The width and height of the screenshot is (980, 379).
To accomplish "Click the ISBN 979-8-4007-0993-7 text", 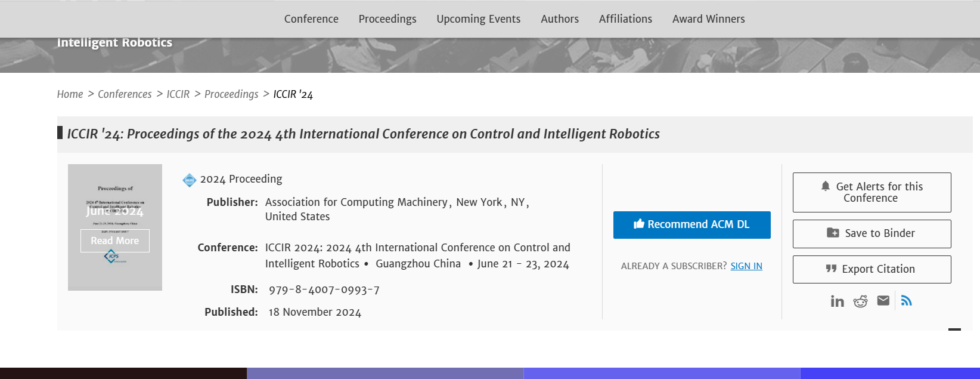I will 324,290.
